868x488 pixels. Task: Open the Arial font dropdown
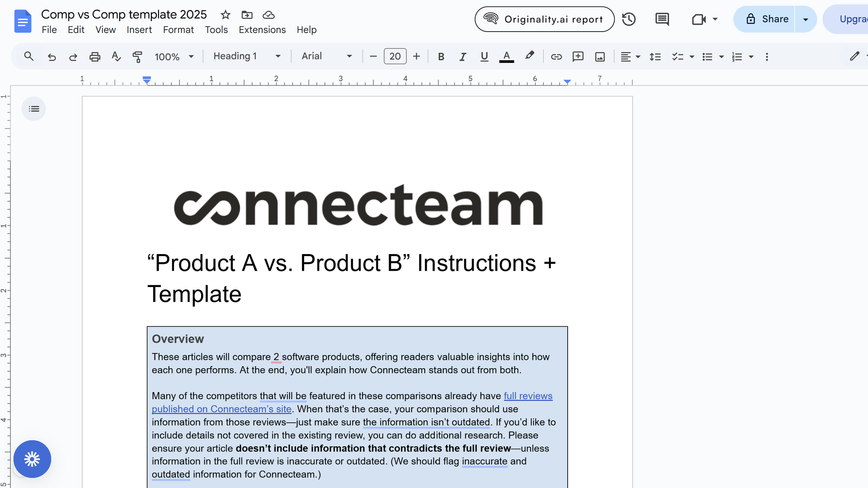click(x=326, y=56)
